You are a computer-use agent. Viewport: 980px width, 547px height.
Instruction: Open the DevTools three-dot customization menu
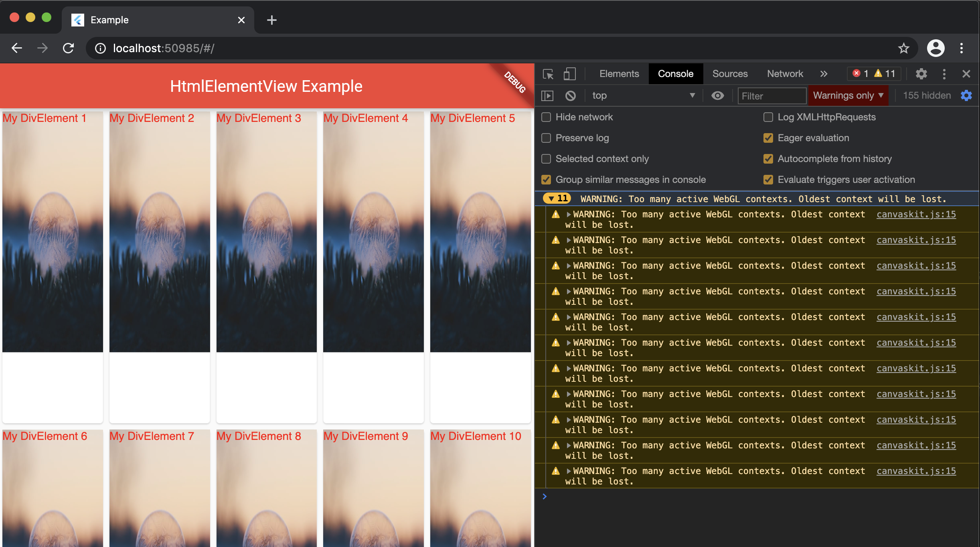coord(944,74)
